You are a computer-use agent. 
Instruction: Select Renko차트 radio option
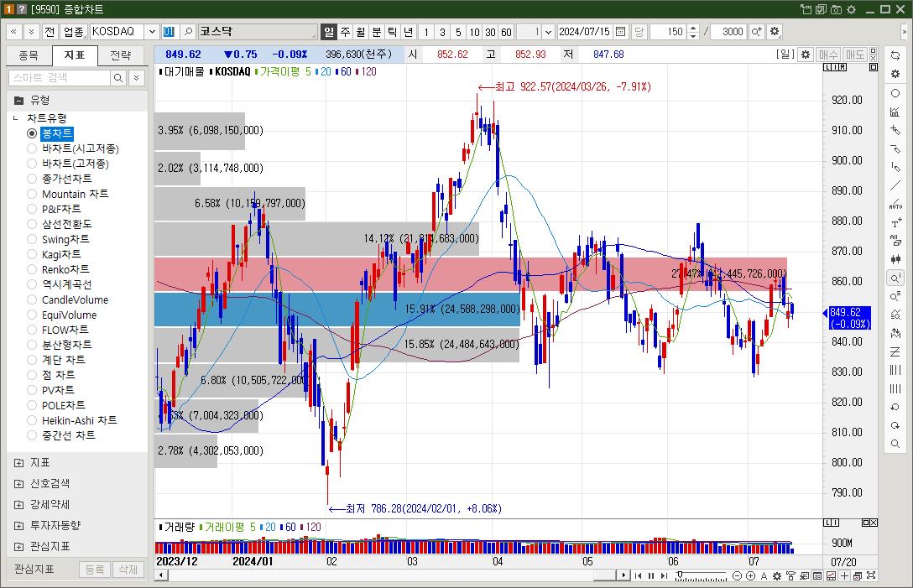[32, 269]
